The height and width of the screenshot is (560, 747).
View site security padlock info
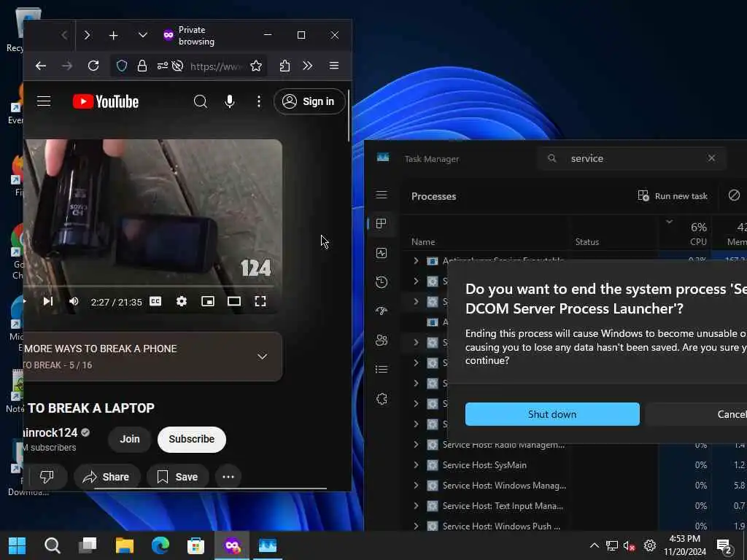click(142, 66)
